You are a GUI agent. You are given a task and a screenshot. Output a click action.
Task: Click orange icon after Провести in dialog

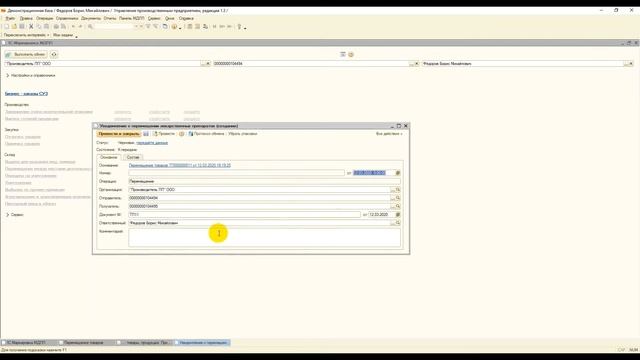(182, 134)
